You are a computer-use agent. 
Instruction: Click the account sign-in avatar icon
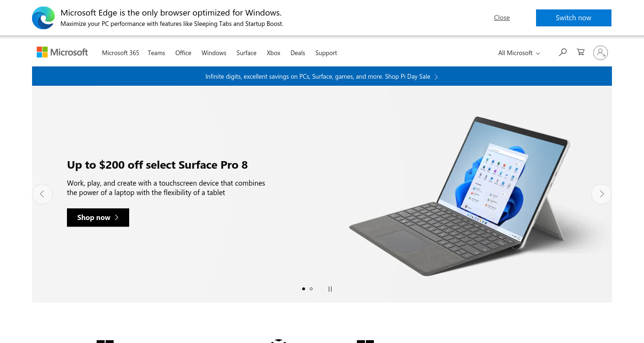click(x=601, y=52)
